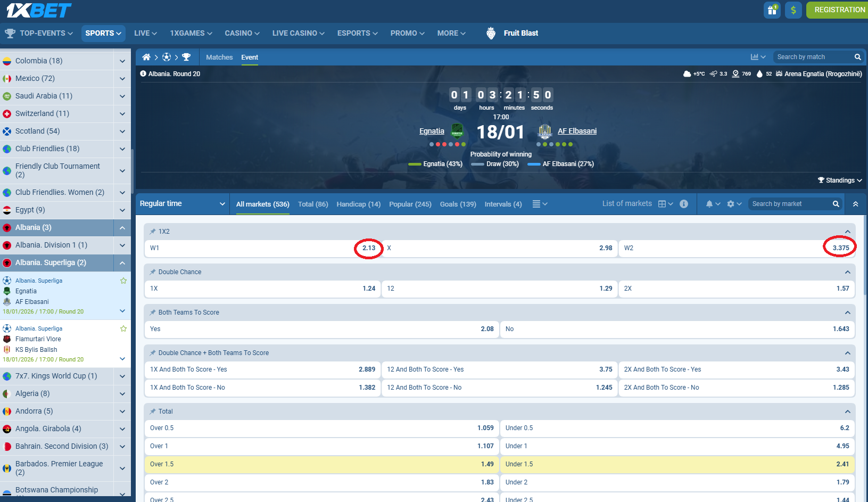Click the gift box promo icon
This screenshot has height=502, width=868.
pyautogui.click(x=772, y=10)
